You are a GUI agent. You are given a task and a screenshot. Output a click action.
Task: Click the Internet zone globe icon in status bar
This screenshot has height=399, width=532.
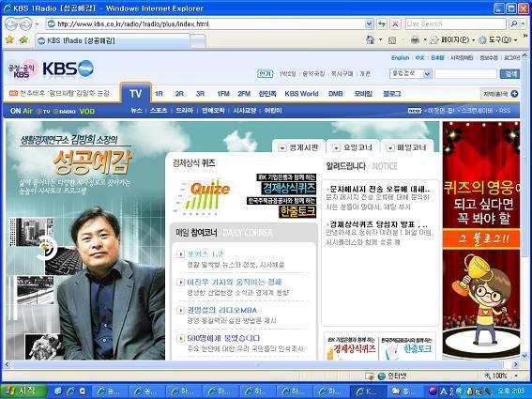click(x=381, y=376)
